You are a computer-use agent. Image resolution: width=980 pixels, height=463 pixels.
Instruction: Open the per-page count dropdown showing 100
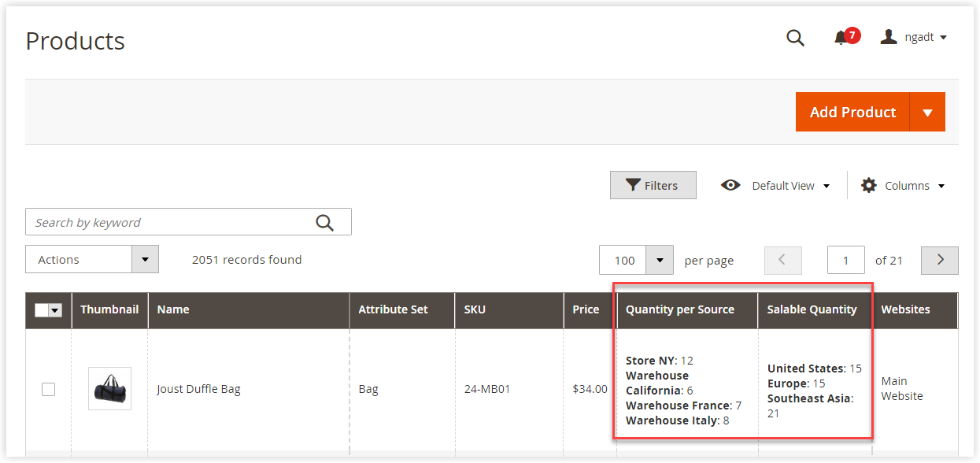pyautogui.click(x=660, y=260)
